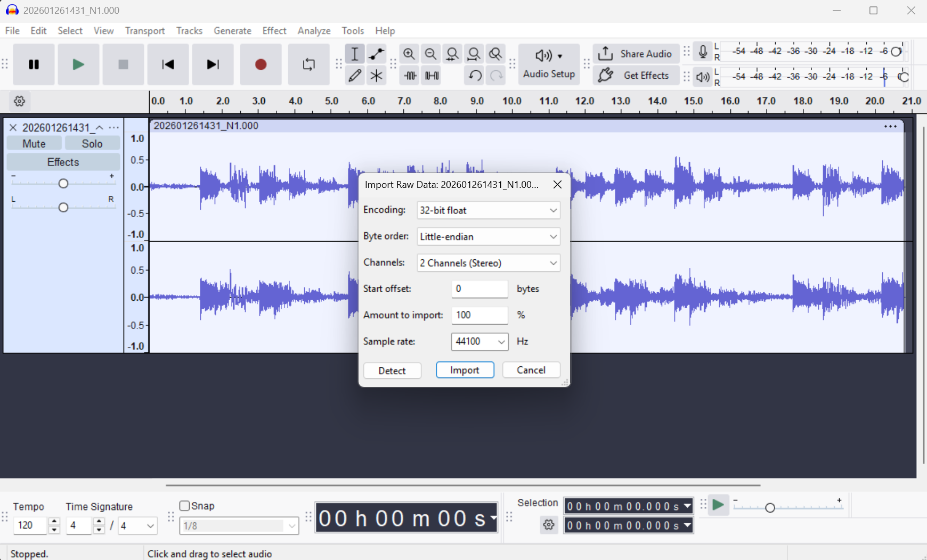Expand the Byte order dropdown

pos(488,236)
